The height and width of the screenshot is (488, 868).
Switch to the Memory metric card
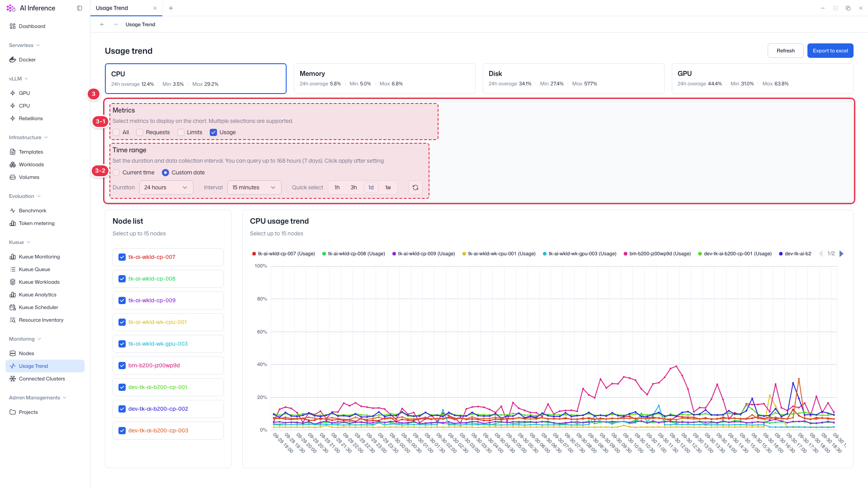(384, 79)
